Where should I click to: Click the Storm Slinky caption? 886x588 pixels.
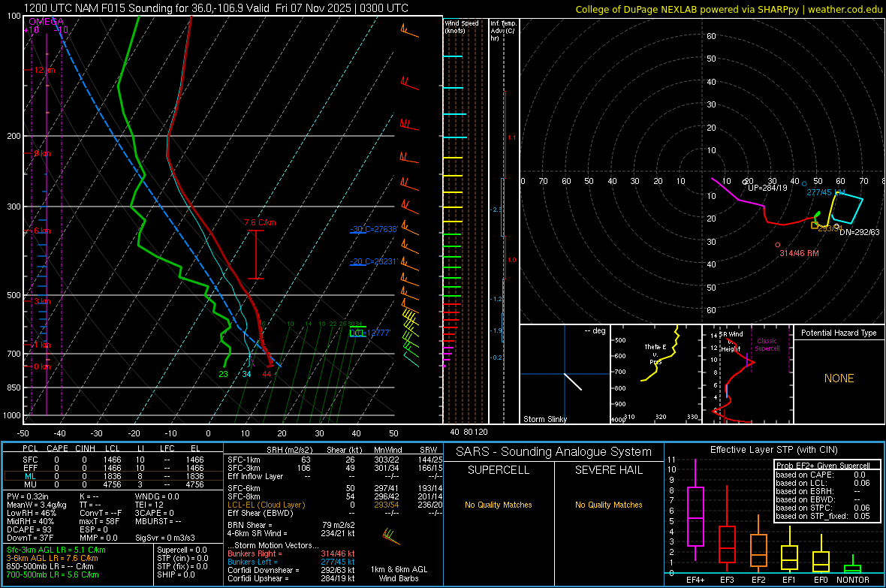545,419
